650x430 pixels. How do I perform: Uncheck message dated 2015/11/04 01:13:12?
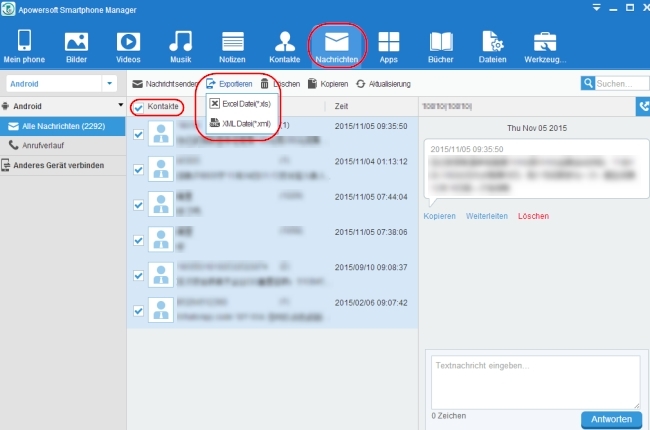tap(138, 169)
